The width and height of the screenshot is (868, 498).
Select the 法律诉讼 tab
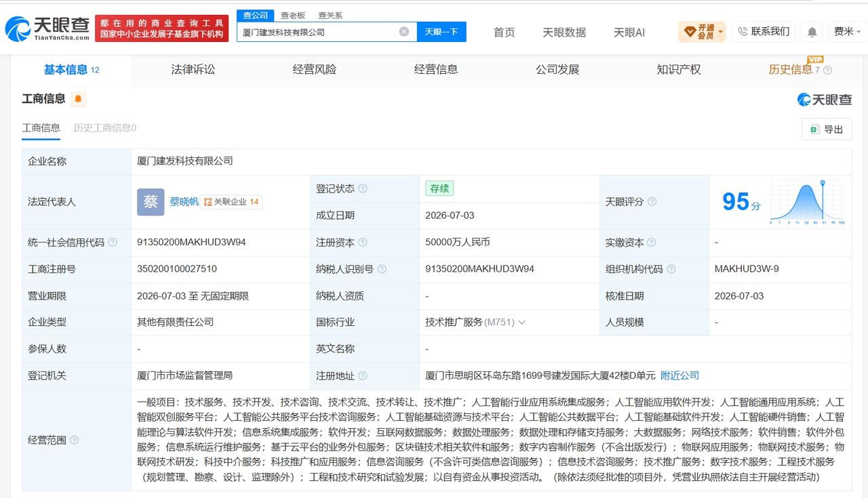[193, 70]
